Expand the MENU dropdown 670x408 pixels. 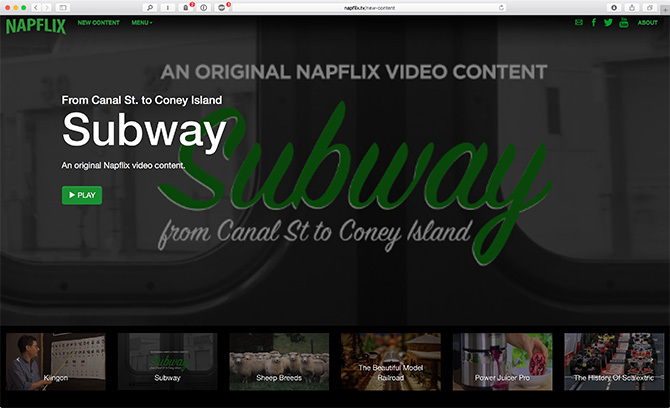(141, 22)
